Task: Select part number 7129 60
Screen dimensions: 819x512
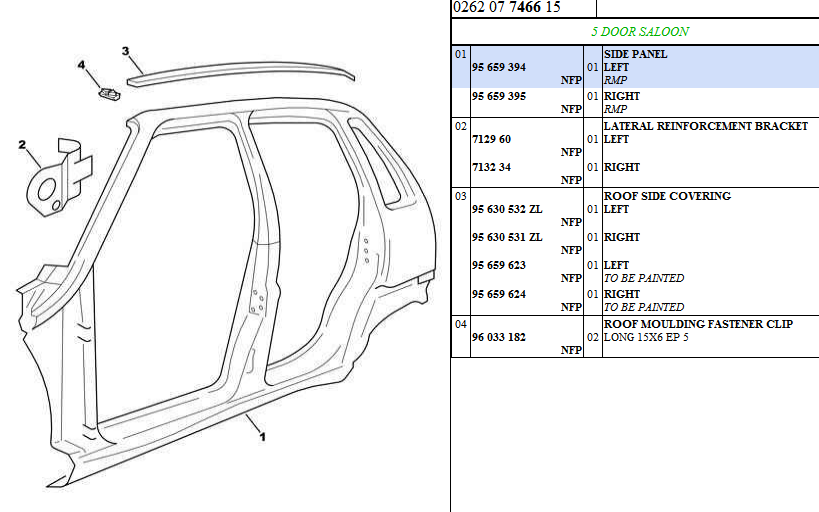Action: (491, 140)
